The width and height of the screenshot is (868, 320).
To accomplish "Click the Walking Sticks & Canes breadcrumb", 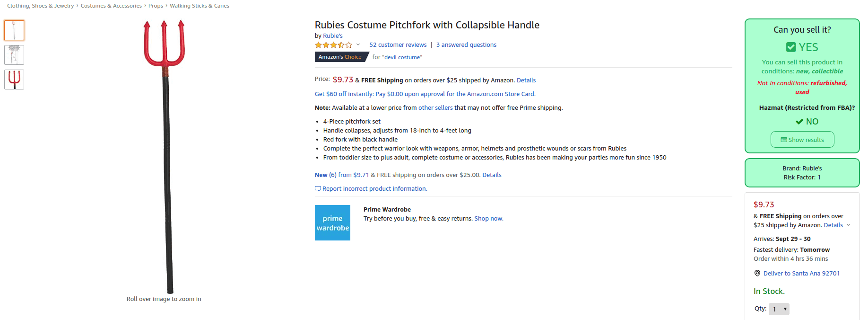I will click(200, 5).
